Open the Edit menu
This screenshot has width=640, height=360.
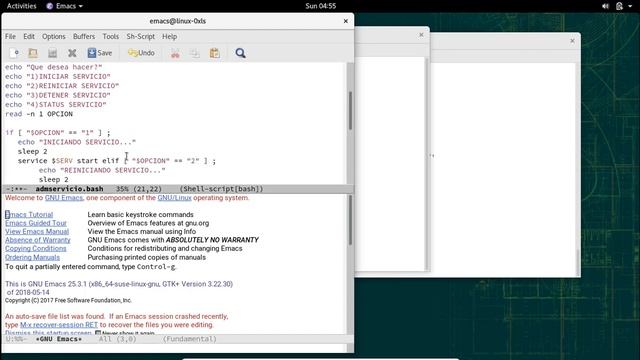29,36
